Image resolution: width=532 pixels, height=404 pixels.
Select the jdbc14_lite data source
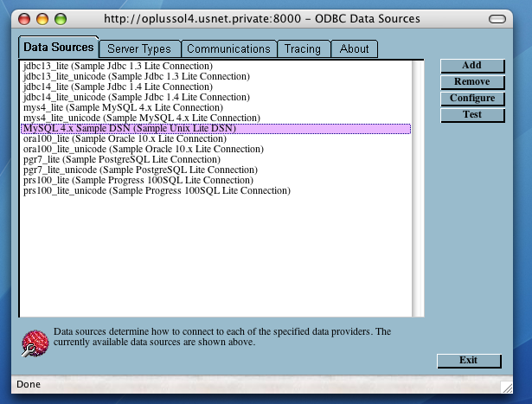pyautogui.click(x=215, y=87)
